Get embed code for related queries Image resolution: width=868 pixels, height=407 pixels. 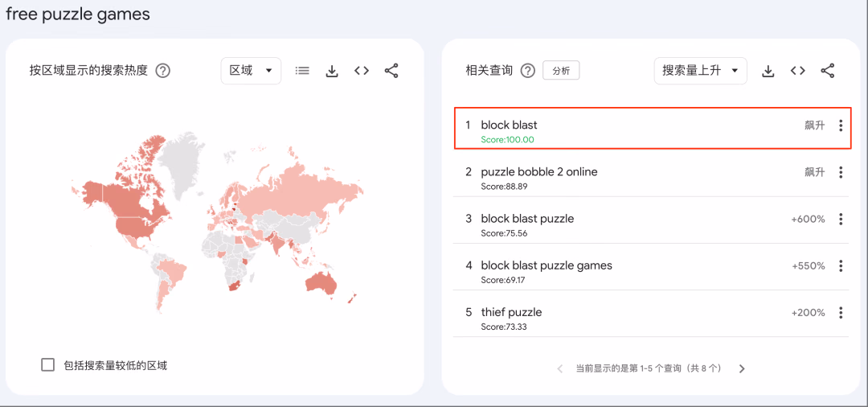point(798,71)
